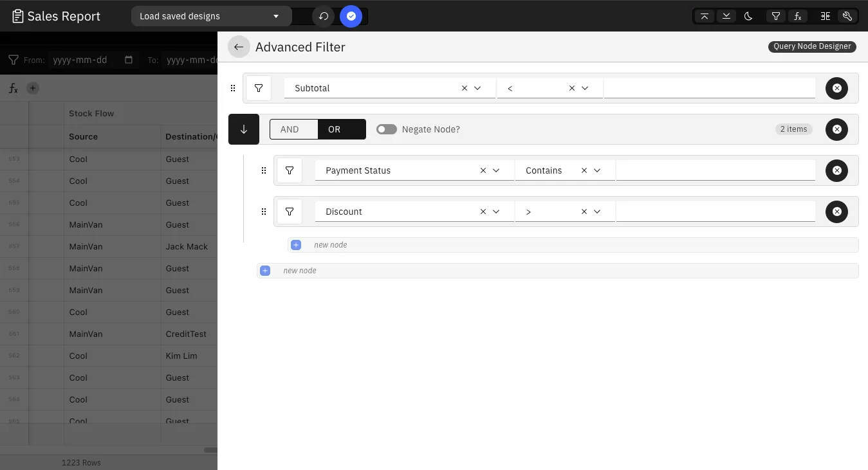The image size is (868, 470).
Task: Click drag handle of the Discount row
Action: (x=264, y=212)
